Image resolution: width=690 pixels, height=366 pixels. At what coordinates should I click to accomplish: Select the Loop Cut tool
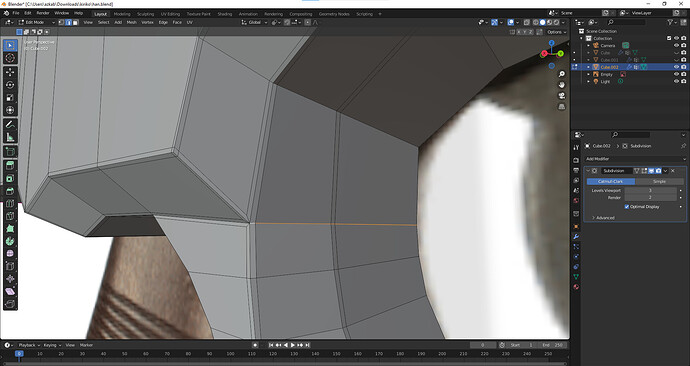(x=10, y=204)
